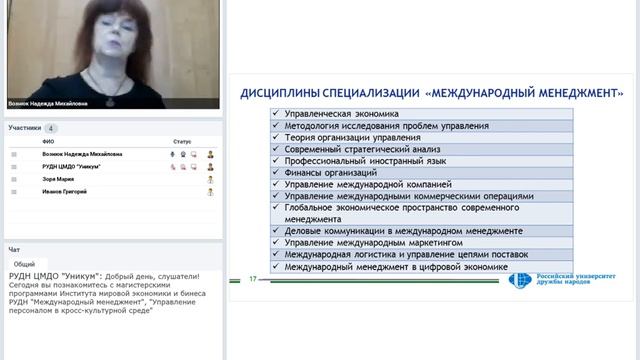Click disabled webcam icon for РУДН ЦМДО "Уникум"

pos(183,167)
